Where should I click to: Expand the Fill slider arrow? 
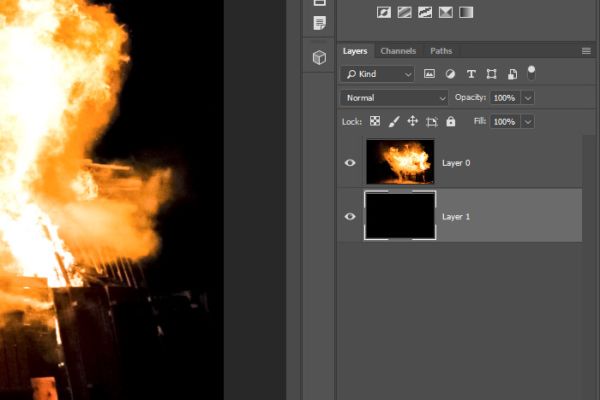[528, 122]
